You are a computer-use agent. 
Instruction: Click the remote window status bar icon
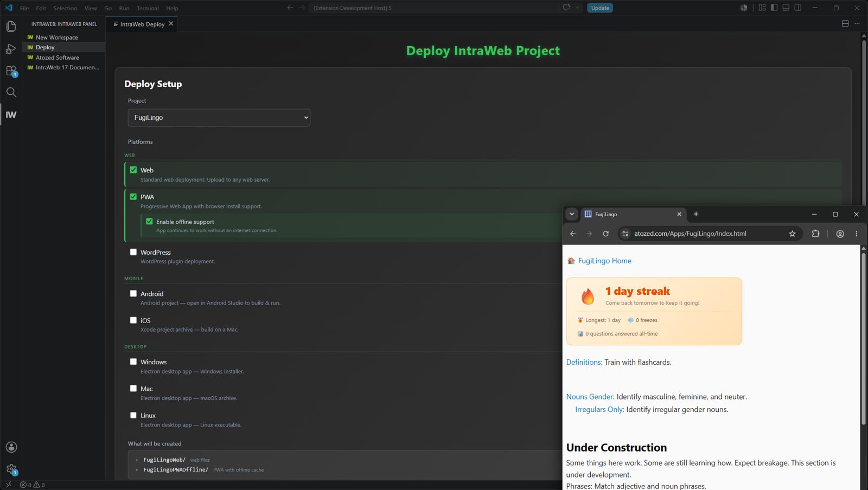coord(8,485)
